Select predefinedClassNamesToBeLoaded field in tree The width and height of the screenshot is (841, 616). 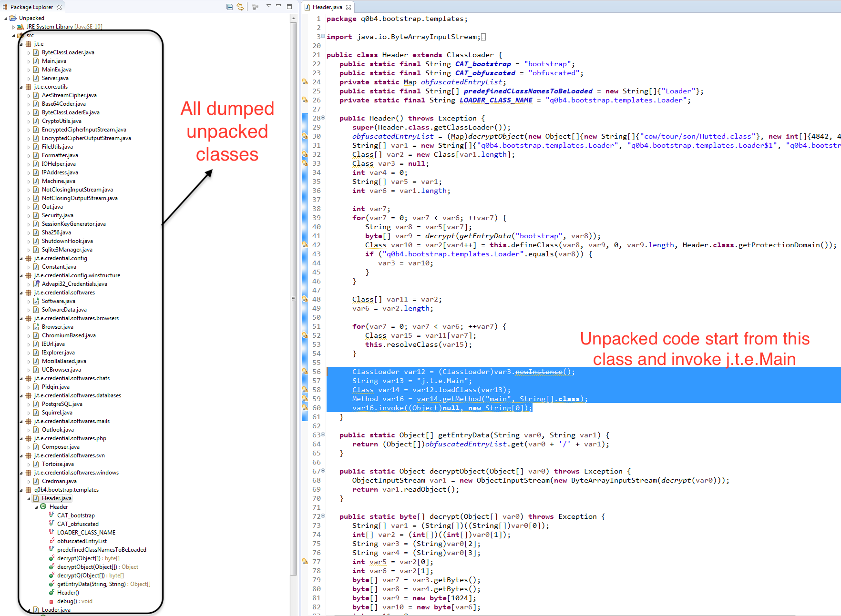(102, 550)
